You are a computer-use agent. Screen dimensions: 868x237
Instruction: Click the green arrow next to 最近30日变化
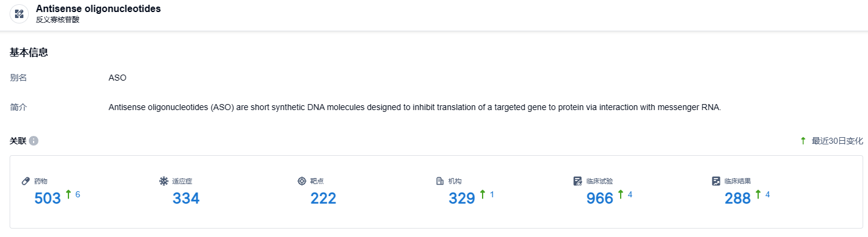tap(803, 141)
